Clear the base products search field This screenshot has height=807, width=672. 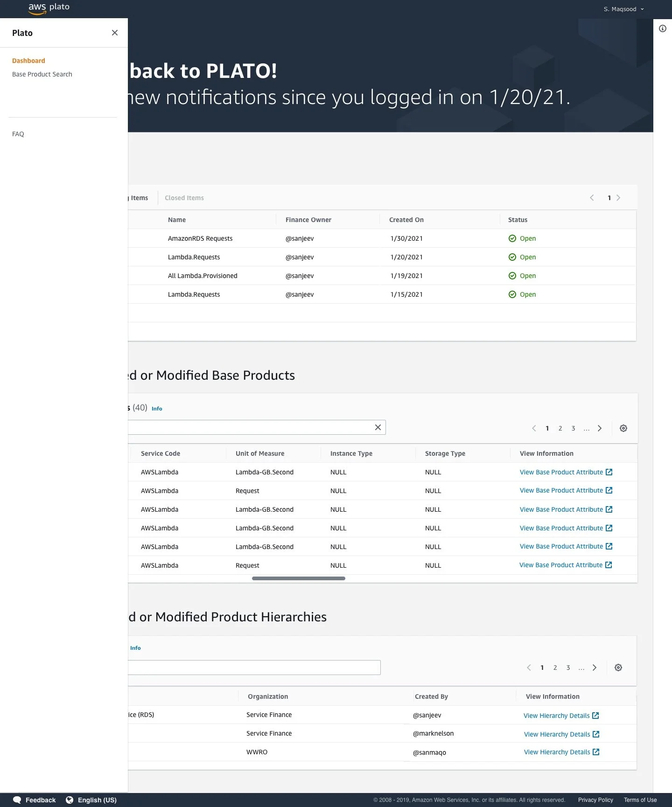click(x=378, y=427)
